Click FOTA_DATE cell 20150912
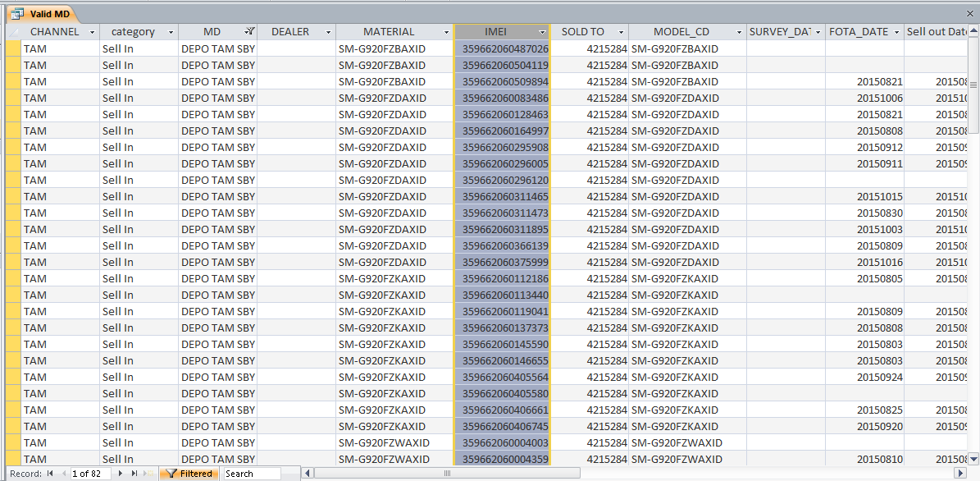980x481 pixels. (x=865, y=147)
